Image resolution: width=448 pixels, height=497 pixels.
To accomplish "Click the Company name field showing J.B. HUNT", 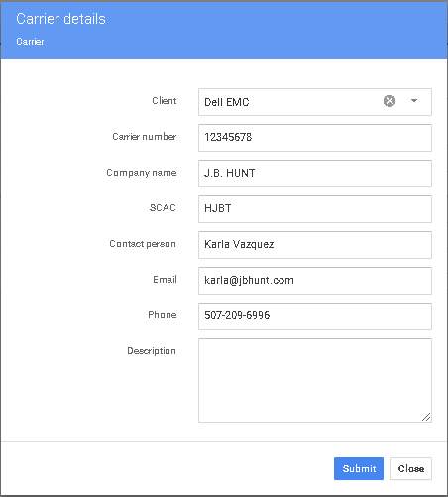I will (x=315, y=174).
